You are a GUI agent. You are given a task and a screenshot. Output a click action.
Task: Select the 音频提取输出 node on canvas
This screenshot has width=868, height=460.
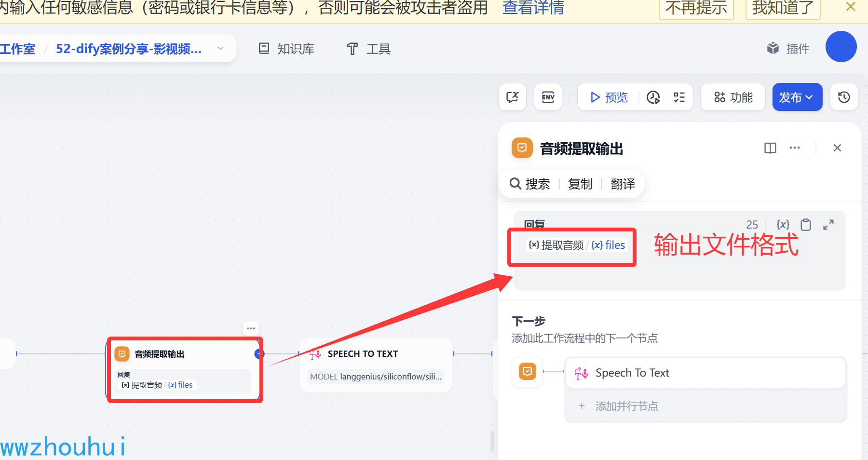point(183,370)
